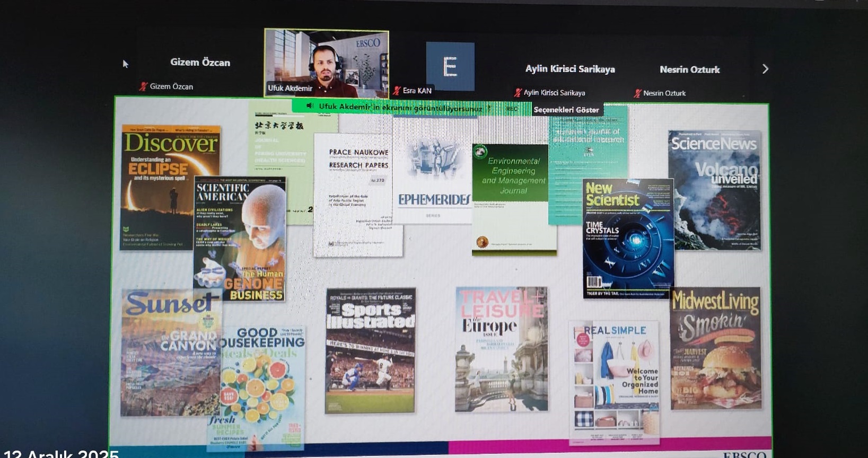
Task: Click the REC recording indicator
Action: [512, 109]
